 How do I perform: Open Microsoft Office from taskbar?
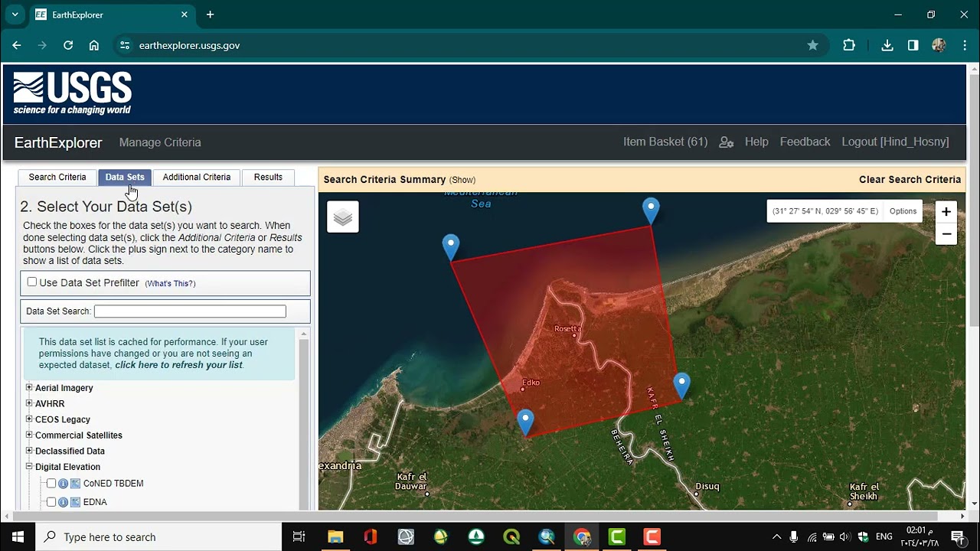point(371,537)
